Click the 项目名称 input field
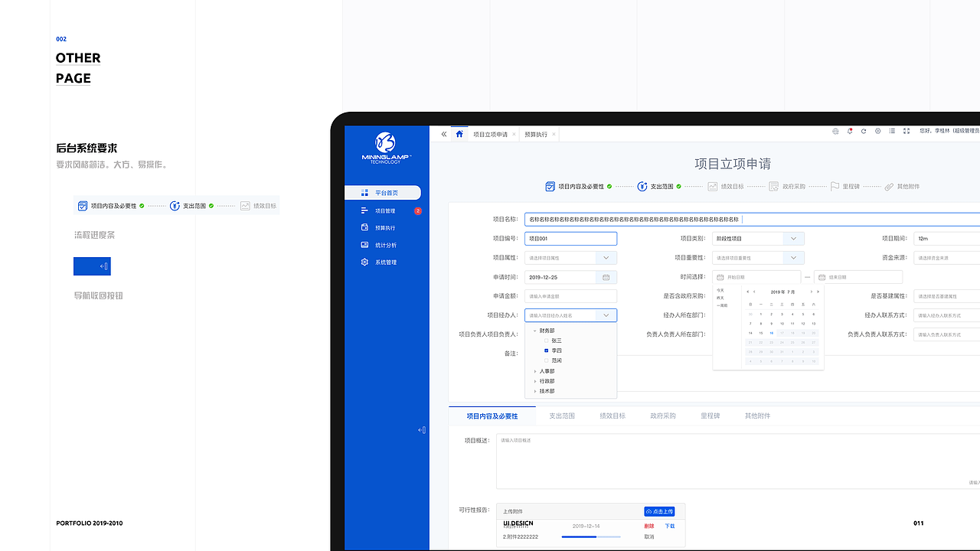The width and height of the screenshot is (980, 551). tap(752, 220)
